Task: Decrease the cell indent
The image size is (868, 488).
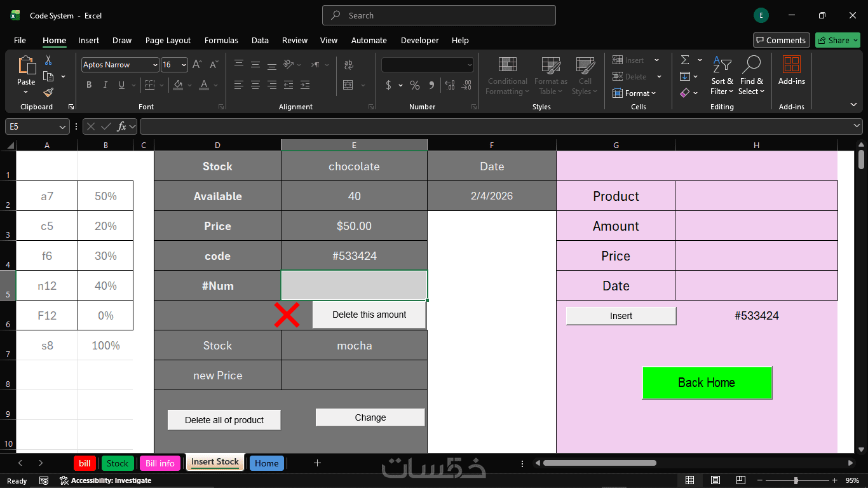Action: pyautogui.click(x=288, y=85)
